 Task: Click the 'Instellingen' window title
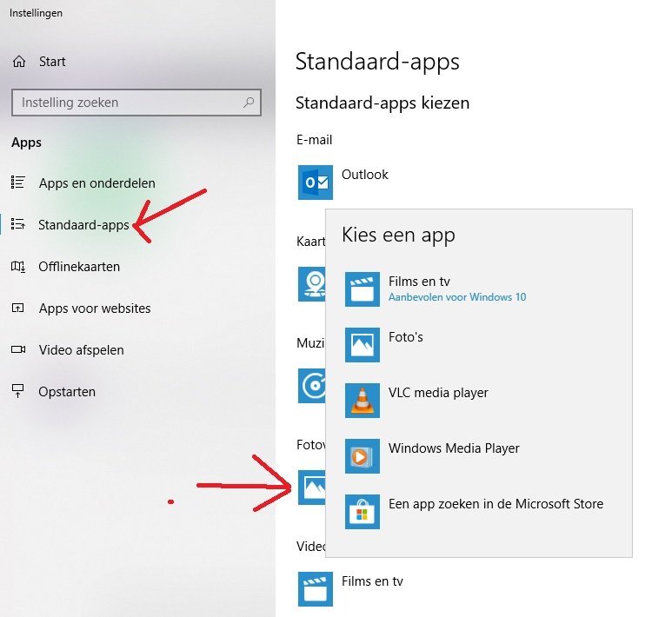(36, 13)
